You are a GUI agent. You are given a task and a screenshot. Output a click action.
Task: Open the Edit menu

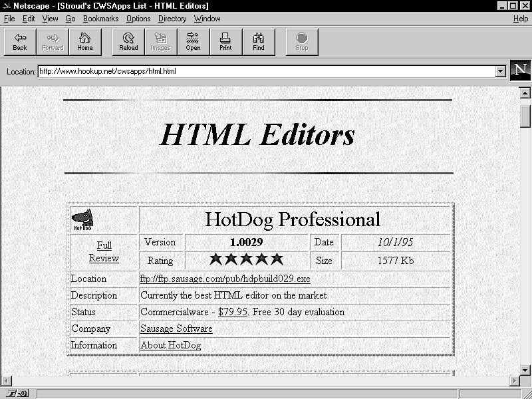[29, 19]
